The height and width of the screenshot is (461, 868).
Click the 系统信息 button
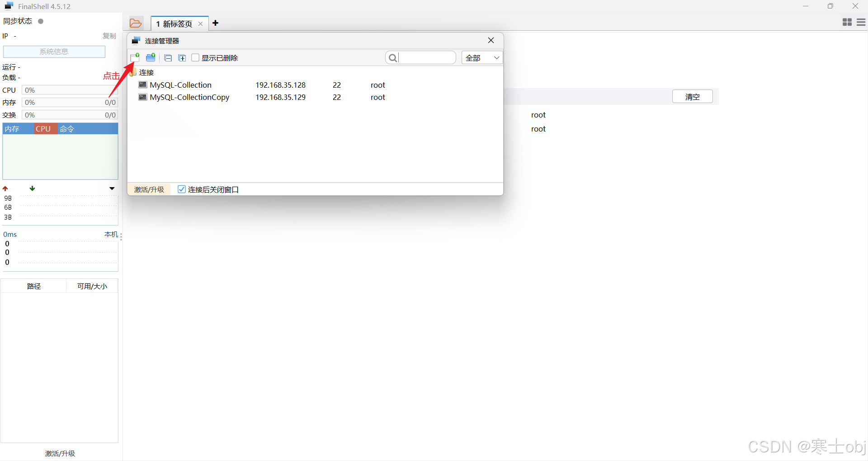coord(54,52)
